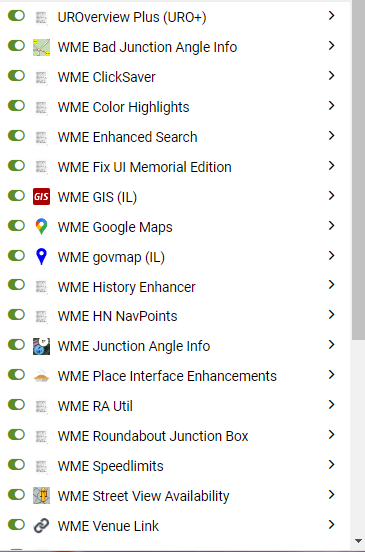
Task: Expand the WME GIS (IL) chevron
Action: coord(331,195)
